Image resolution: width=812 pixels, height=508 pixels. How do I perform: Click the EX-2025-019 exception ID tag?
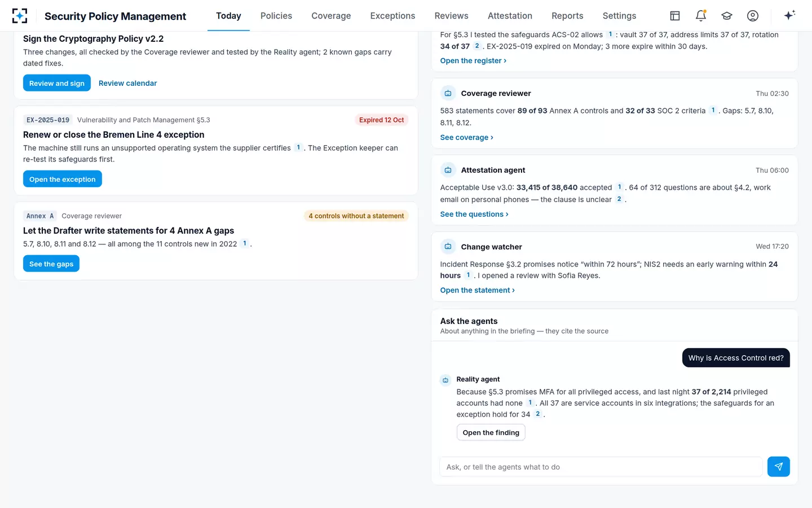[x=48, y=120]
